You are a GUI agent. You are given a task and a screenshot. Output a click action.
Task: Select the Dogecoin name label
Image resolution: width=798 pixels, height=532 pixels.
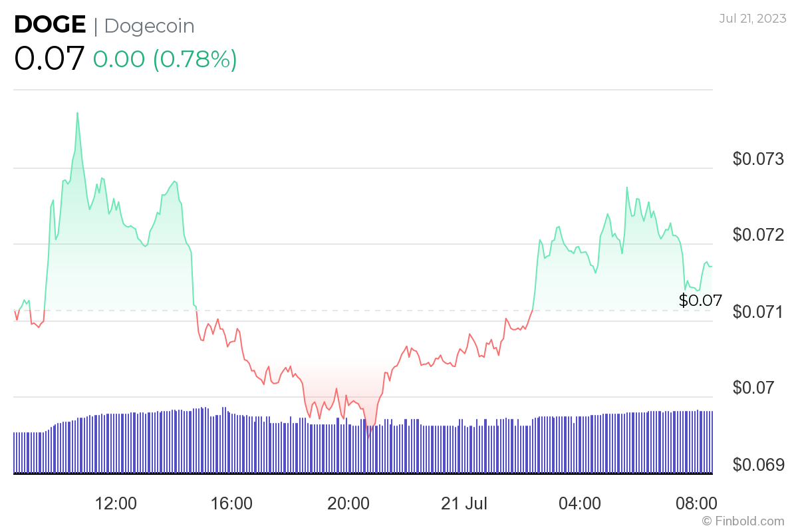point(150,26)
